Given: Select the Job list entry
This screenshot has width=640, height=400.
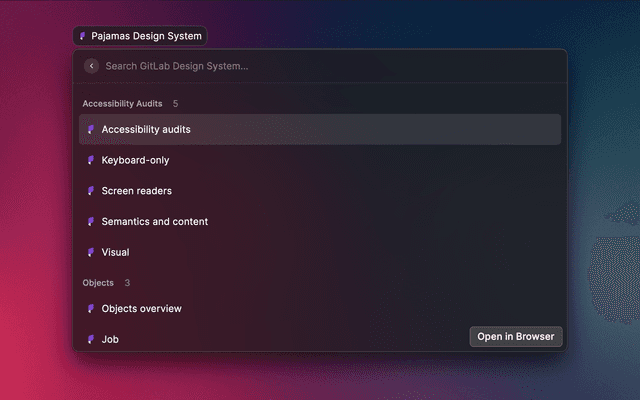Looking at the screenshot, I should [x=111, y=339].
